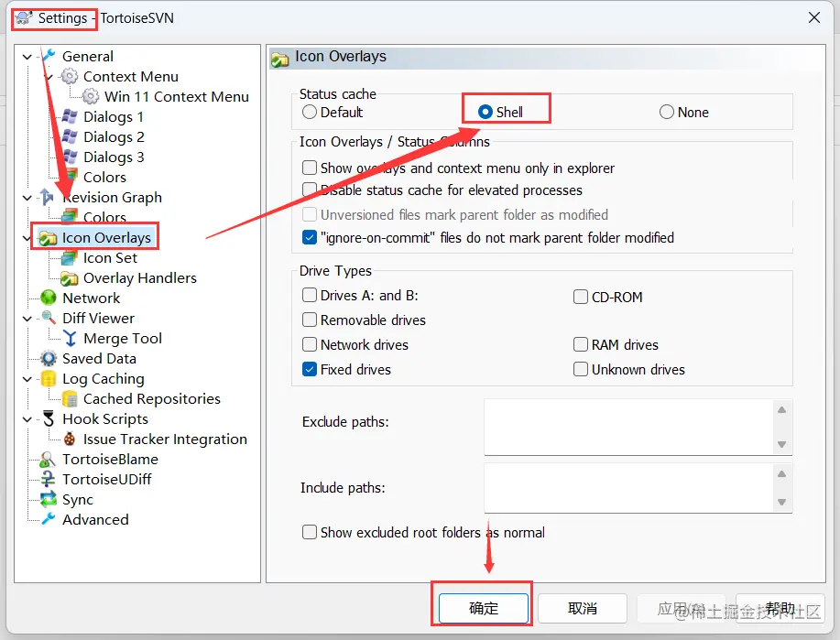Click the TortoiseSVN title bar icon
840x640 pixels.
point(24,18)
